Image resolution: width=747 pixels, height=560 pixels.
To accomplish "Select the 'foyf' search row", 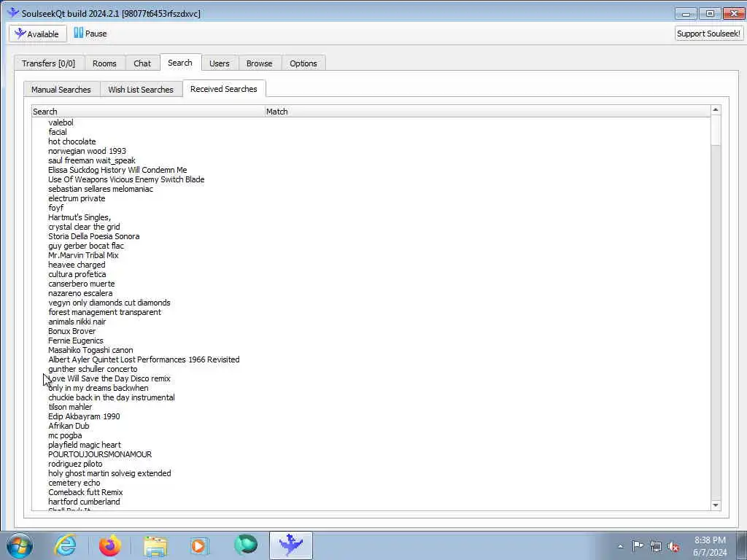I will [x=55, y=208].
